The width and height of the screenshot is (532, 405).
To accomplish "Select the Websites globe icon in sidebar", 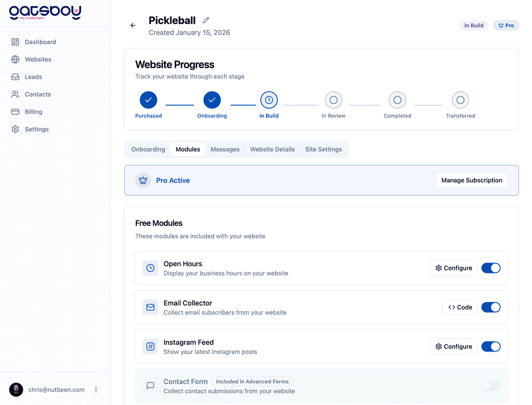I will coord(15,59).
